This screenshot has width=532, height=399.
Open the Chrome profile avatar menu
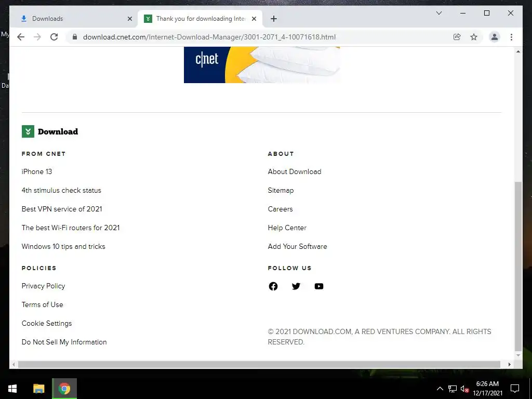pyautogui.click(x=495, y=37)
